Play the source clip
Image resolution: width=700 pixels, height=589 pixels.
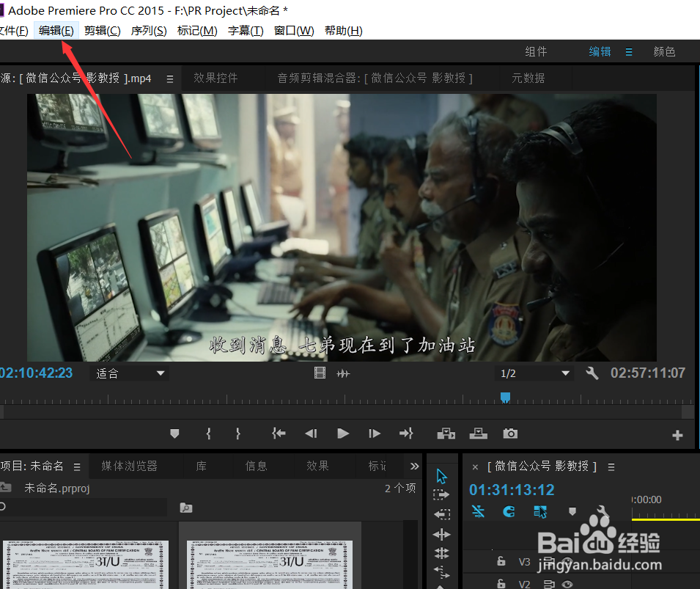click(343, 433)
